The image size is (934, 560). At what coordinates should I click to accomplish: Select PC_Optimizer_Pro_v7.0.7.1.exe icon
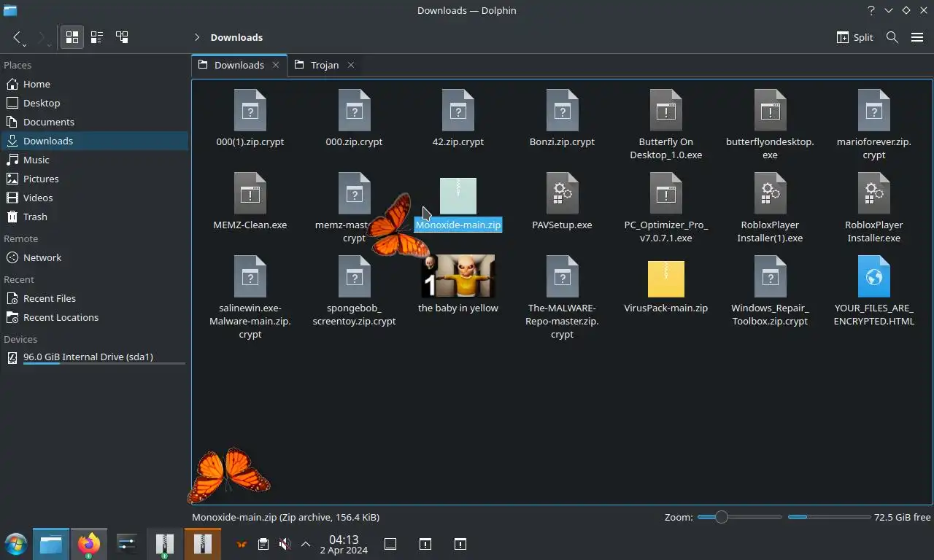coord(666,193)
